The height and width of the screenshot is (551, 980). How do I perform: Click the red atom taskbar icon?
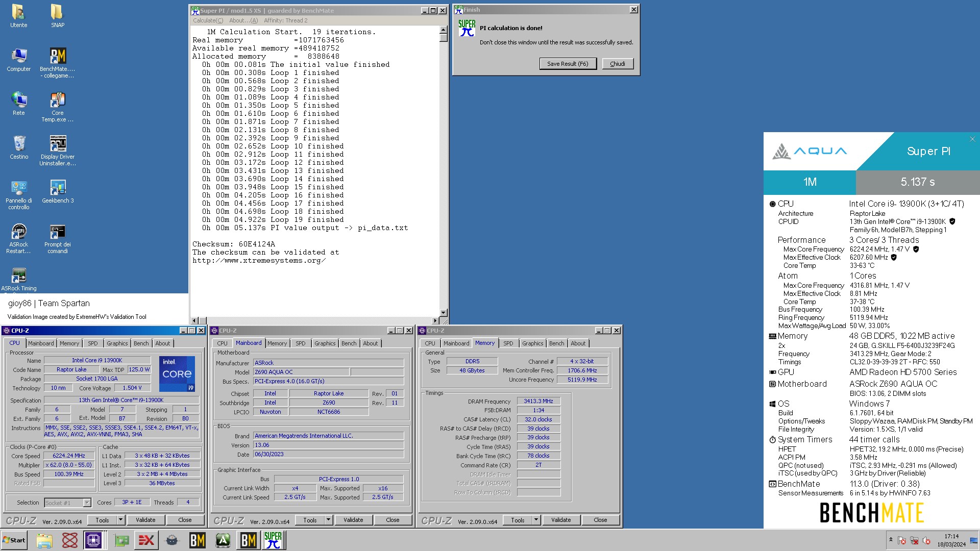[x=70, y=540]
